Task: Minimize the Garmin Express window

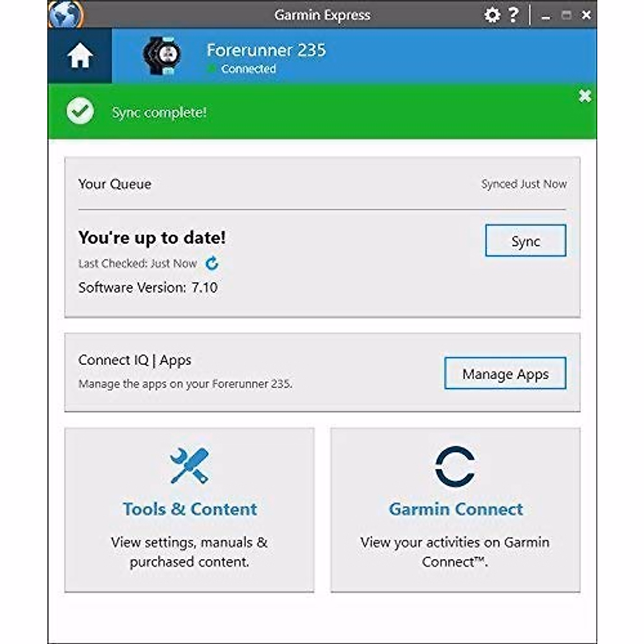Action: click(546, 16)
